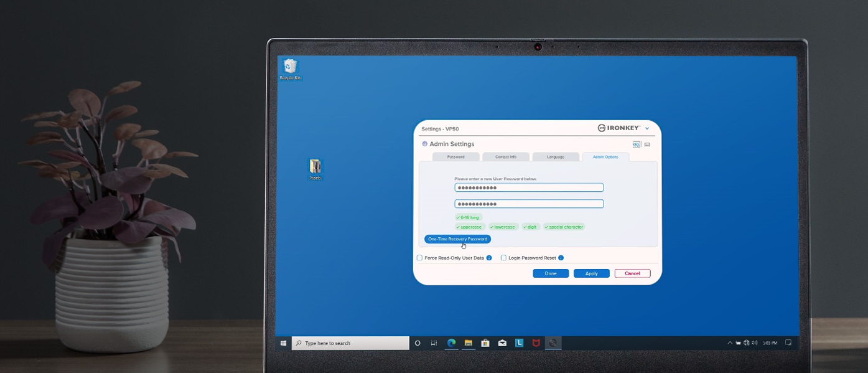Open File Explorer from the taskbar
This screenshot has width=868, height=373.
(x=469, y=343)
